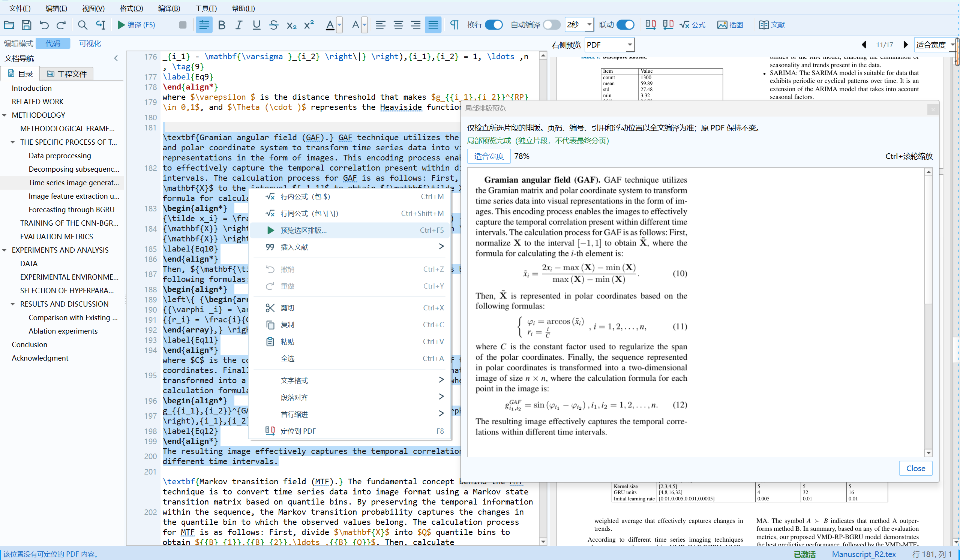Viewport: 960px width, 560px height.
Task: Collapse the document navigation panel
Action: pyautogui.click(x=116, y=58)
